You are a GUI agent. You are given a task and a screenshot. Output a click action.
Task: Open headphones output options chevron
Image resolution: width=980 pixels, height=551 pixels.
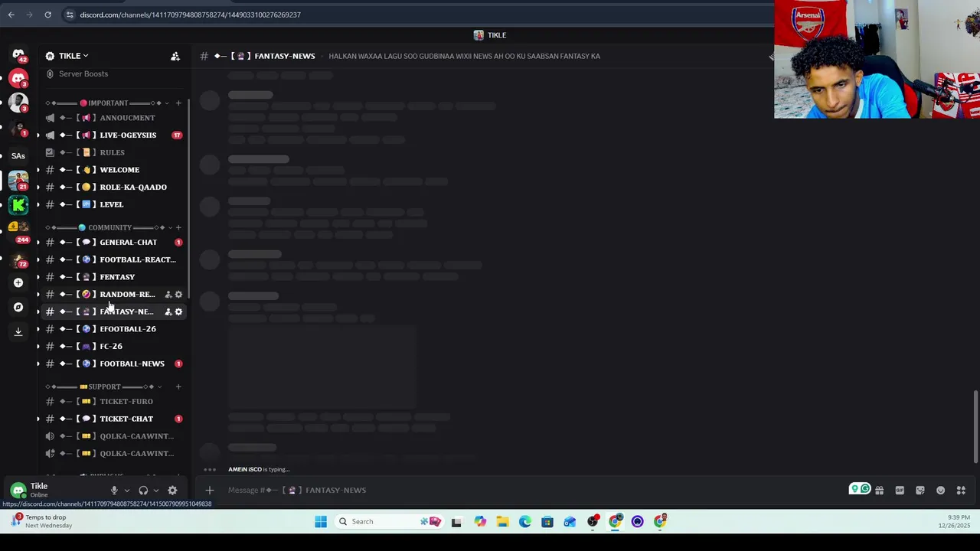156,491
